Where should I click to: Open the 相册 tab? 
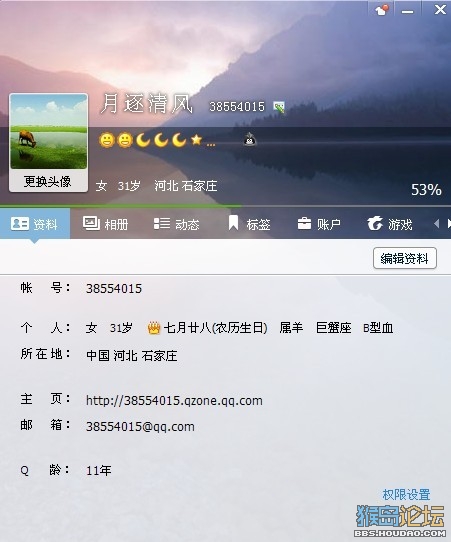coord(105,224)
